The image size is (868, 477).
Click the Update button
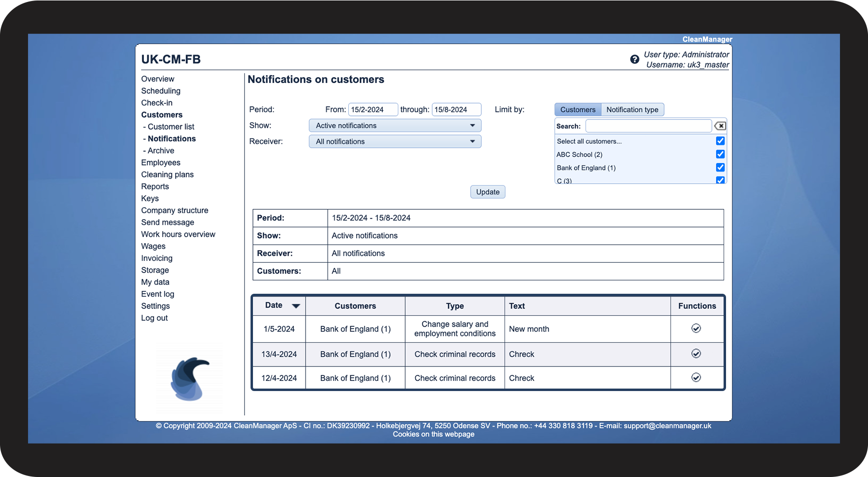(488, 192)
